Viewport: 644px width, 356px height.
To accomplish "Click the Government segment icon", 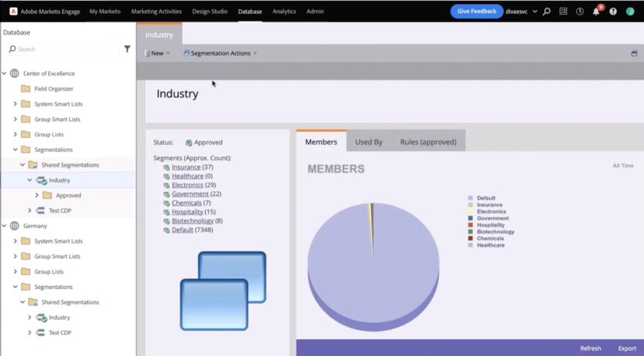I will 166,194.
